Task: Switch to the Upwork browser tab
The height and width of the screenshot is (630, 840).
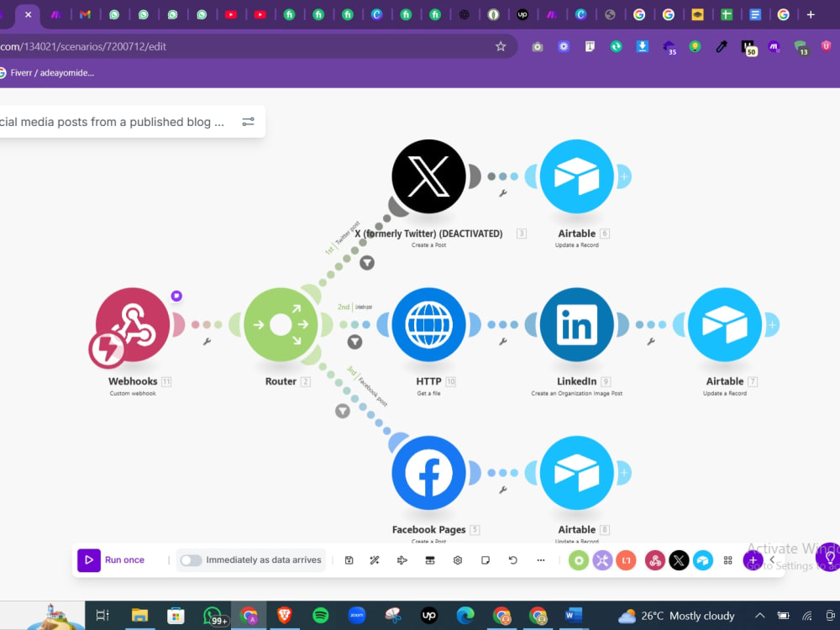Action: click(522, 14)
